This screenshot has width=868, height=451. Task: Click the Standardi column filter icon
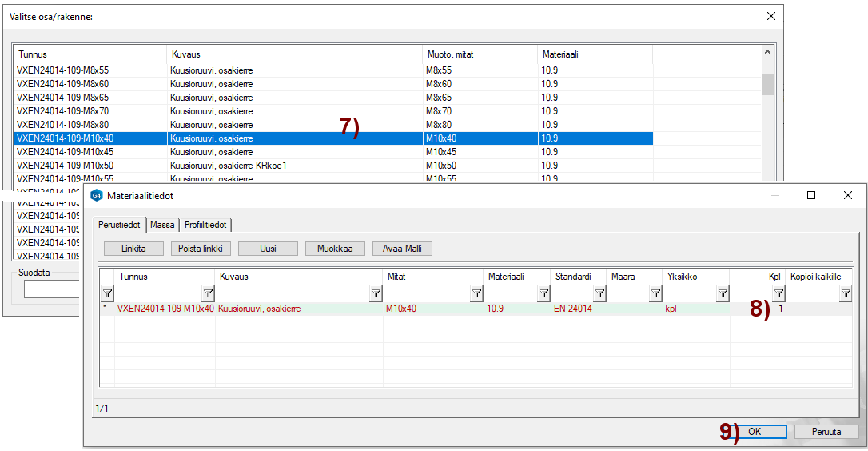click(599, 293)
